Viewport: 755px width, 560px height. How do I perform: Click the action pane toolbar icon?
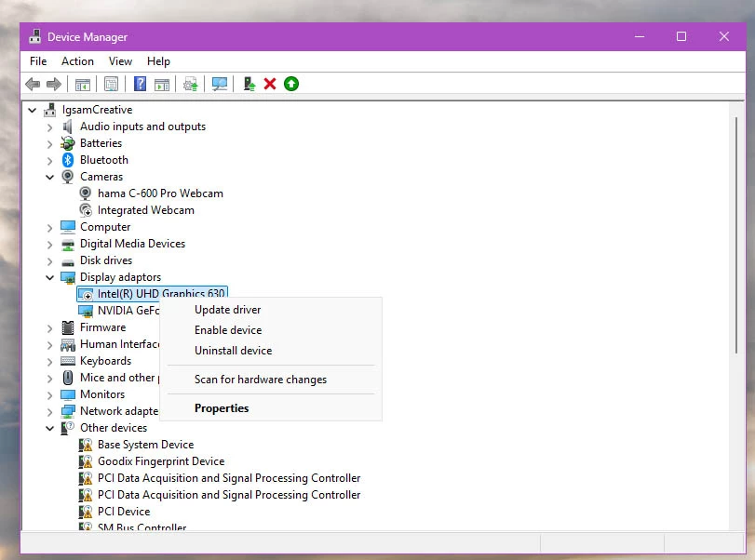(x=162, y=85)
